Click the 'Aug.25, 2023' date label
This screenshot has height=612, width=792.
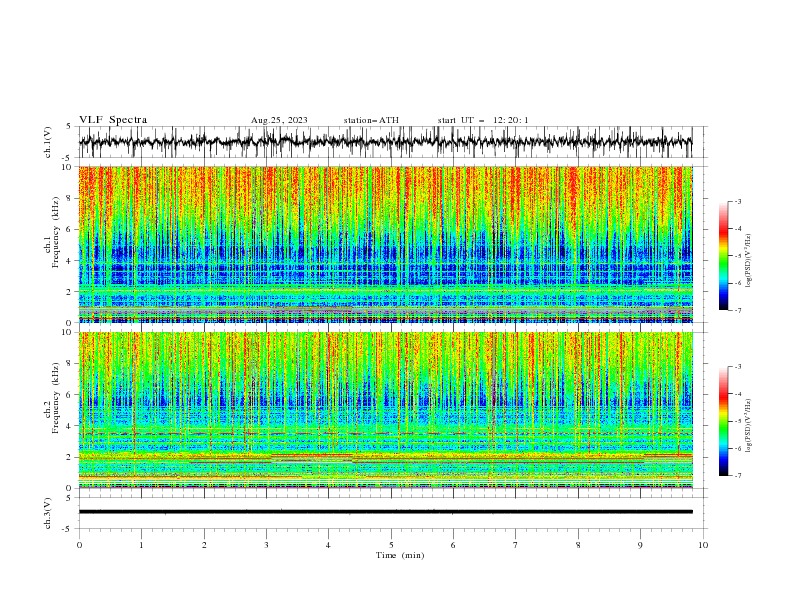point(279,120)
